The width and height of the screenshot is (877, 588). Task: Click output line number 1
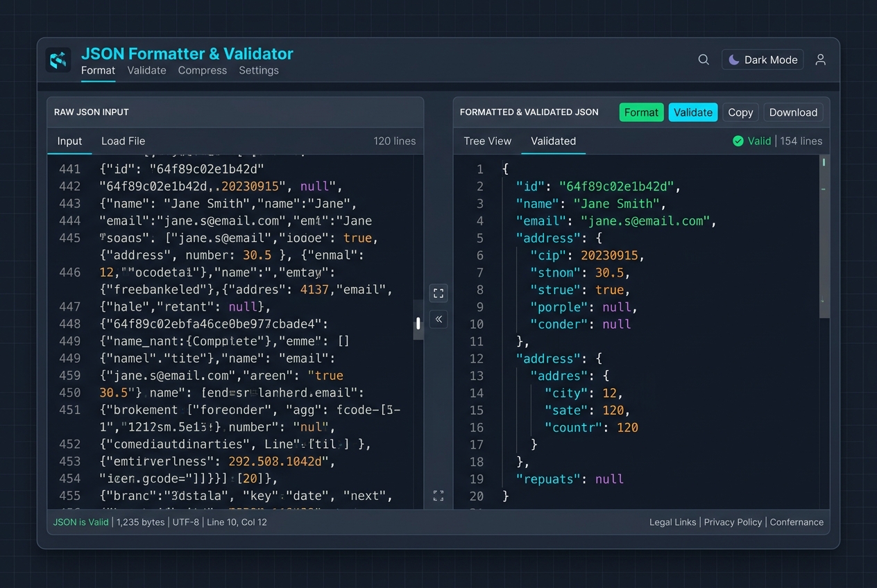coord(480,169)
